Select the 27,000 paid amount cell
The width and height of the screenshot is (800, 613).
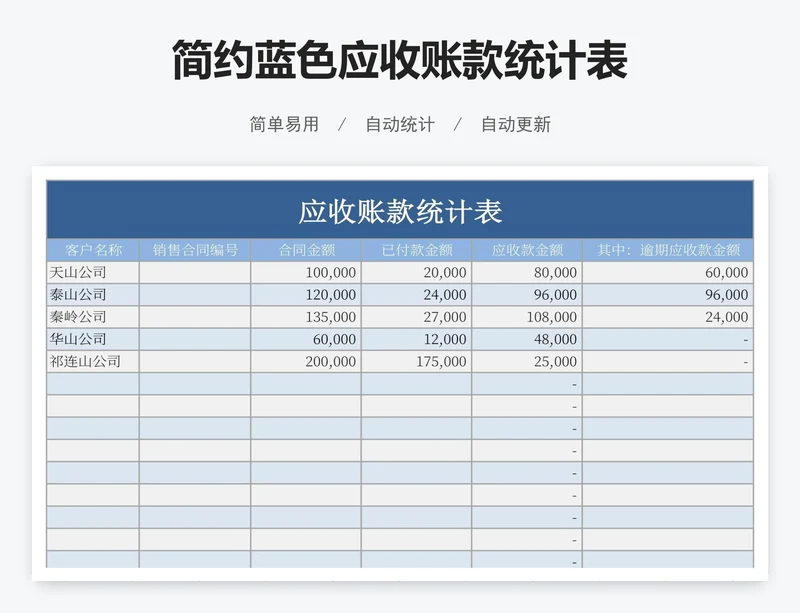click(x=417, y=317)
